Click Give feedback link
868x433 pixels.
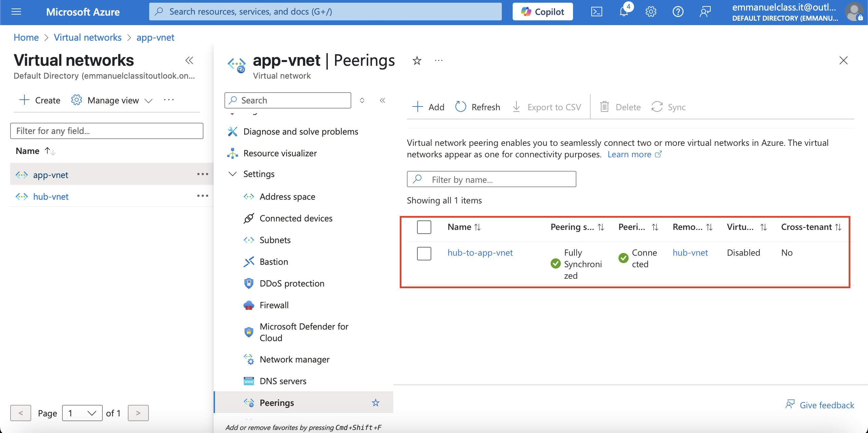tap(820, 405)
